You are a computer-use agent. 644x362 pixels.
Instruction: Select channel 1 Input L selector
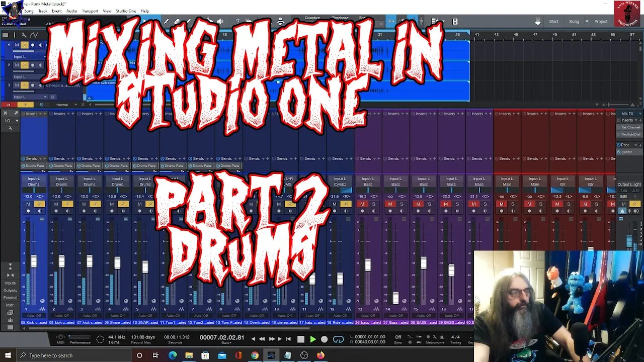(34, 178)
